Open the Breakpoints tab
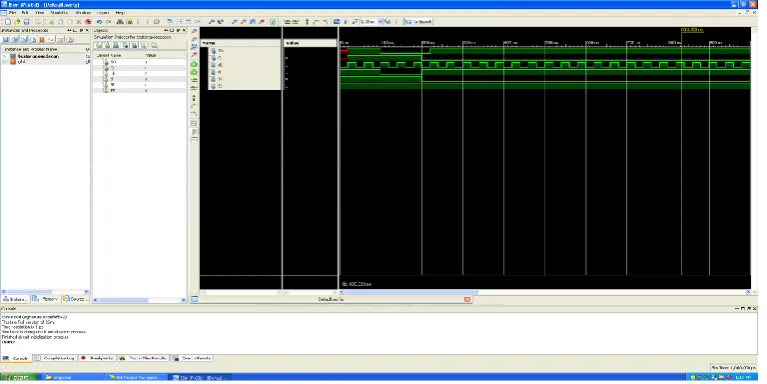This screenshot has width=767, height=384. tap(97, 358)
